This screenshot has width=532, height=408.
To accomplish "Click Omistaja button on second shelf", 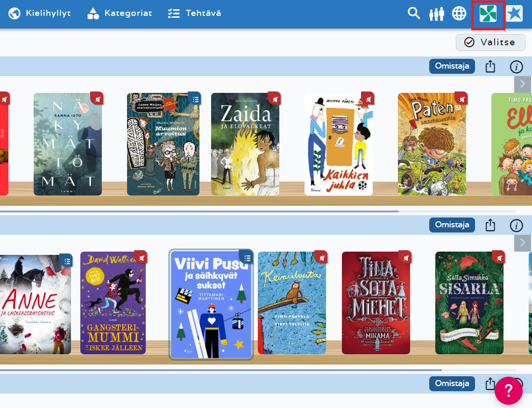I will pyautogui.click(x=452, y=225).
